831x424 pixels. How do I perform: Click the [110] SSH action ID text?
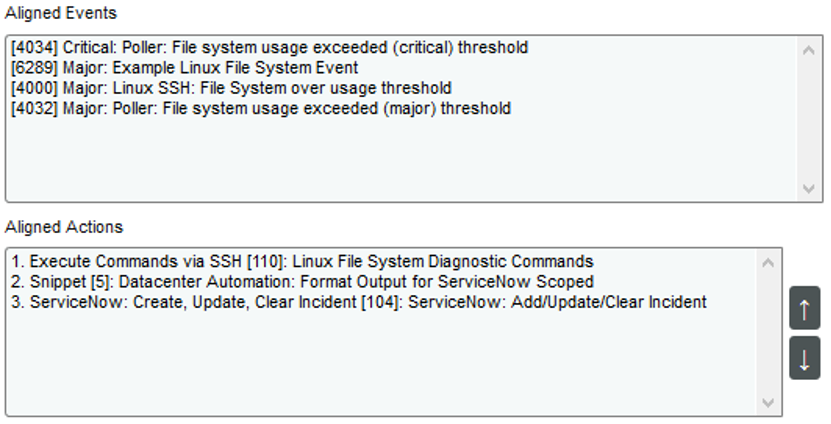point(266,262)
